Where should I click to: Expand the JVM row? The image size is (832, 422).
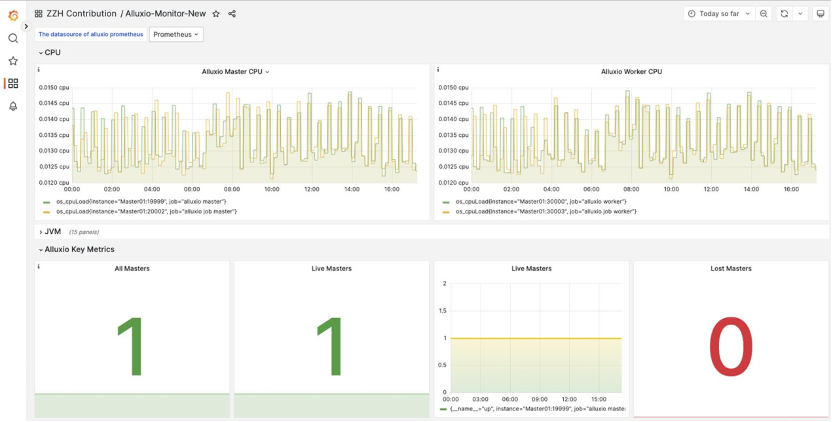pyautogui.click(x=50, y=232)
